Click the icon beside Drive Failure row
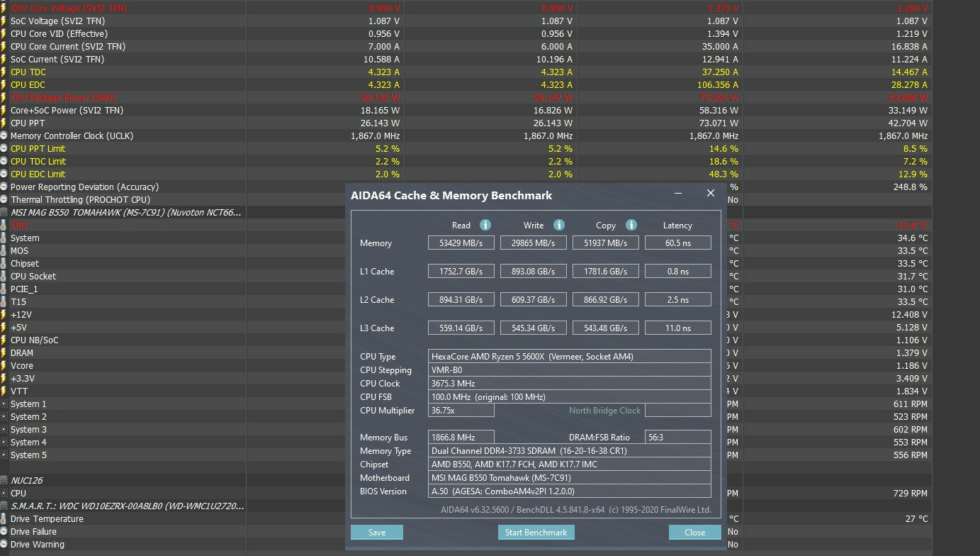 [4, 532]
